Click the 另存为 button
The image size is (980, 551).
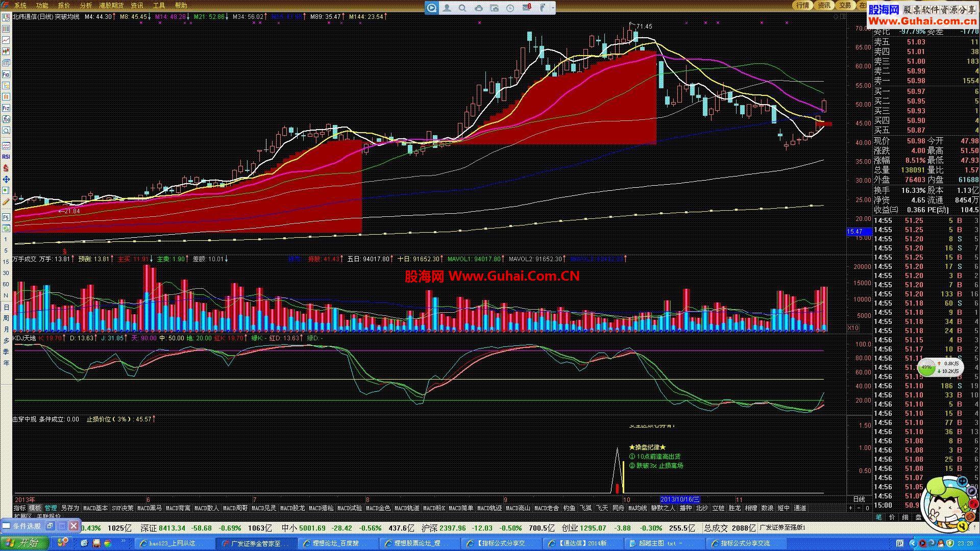tap(70, 508)
